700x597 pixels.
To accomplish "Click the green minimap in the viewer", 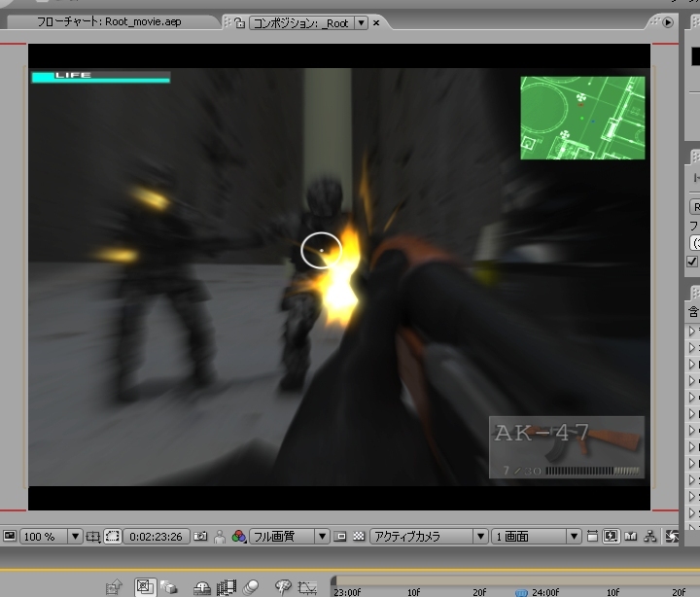I will point(582,118).
